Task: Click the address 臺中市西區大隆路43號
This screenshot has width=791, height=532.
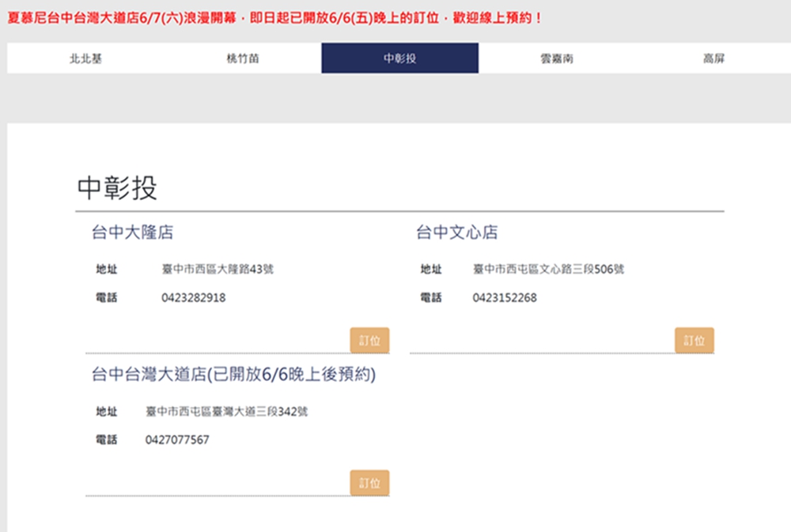Action: (218, 270)
